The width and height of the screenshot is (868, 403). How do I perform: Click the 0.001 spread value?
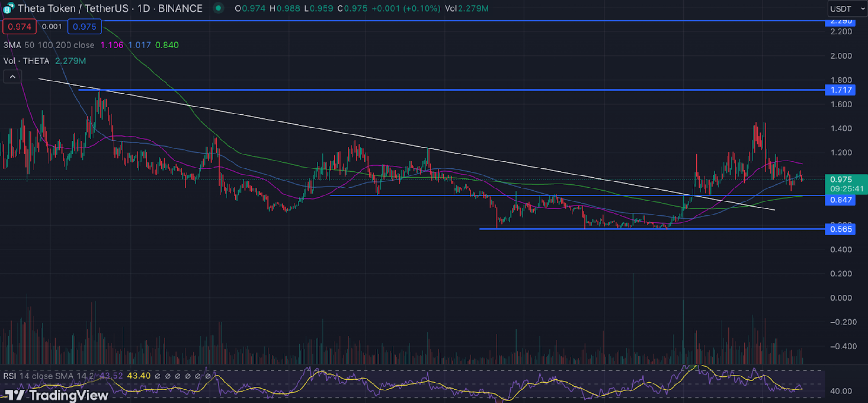(x=52, y=27)
